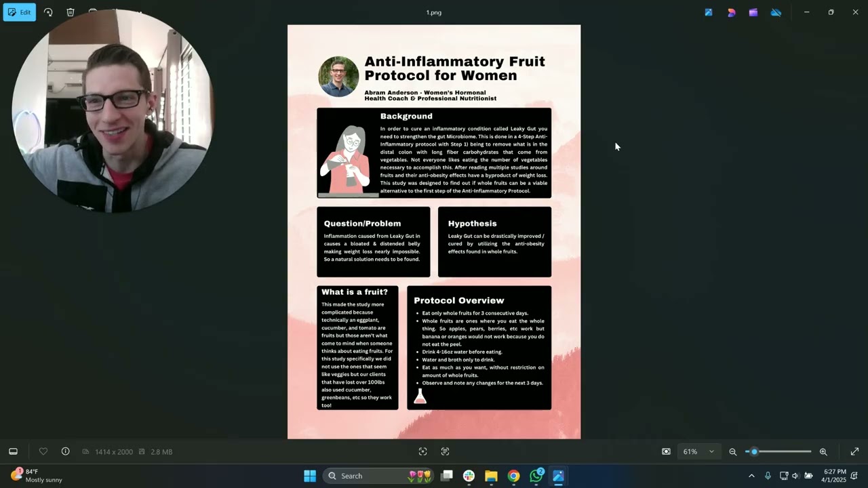
Task: Open the volume tray icon
Action: pos(795,476)
